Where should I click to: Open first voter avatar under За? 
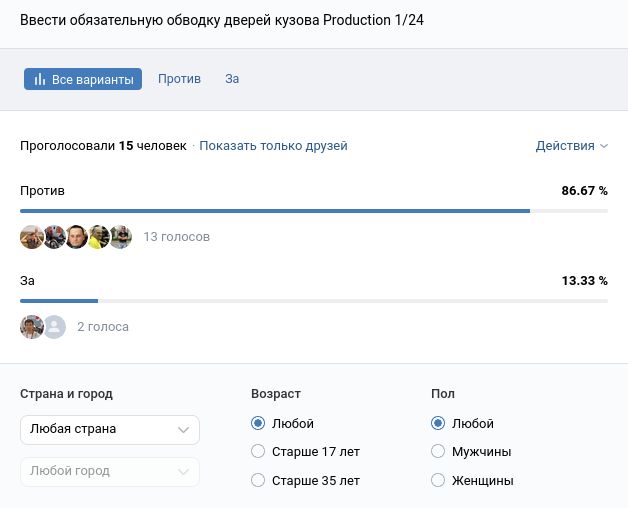point(32,327)
